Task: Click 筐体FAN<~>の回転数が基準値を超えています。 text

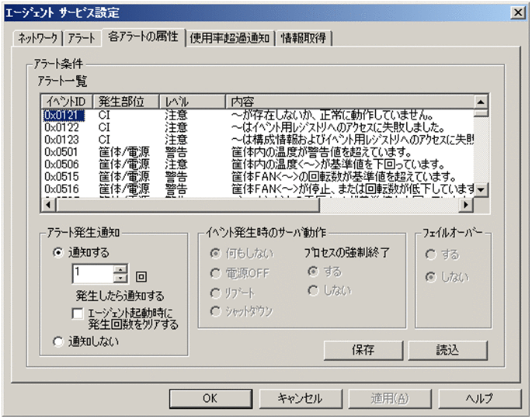Action: tap(344, 177)
